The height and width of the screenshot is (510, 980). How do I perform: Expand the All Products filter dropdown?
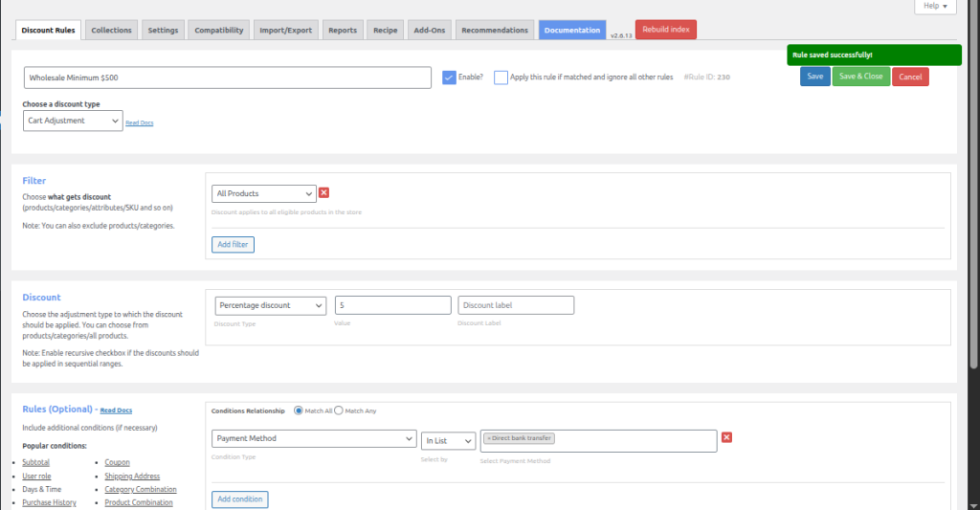click(262, 193)
